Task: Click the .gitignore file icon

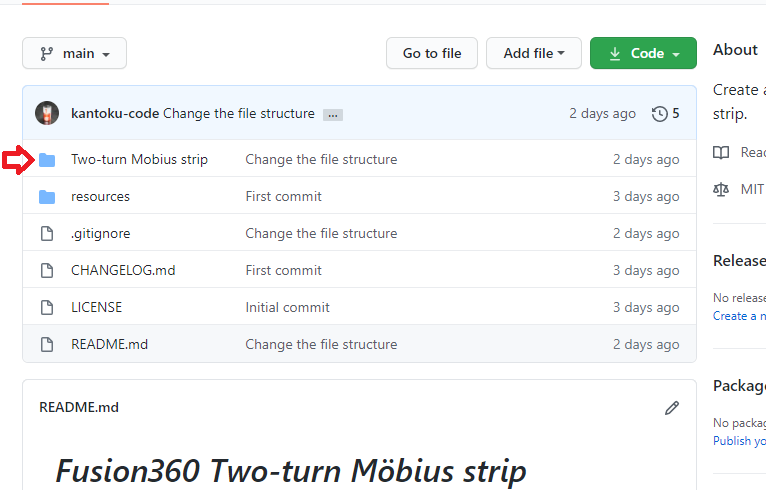Action: [x=47, y=234]
